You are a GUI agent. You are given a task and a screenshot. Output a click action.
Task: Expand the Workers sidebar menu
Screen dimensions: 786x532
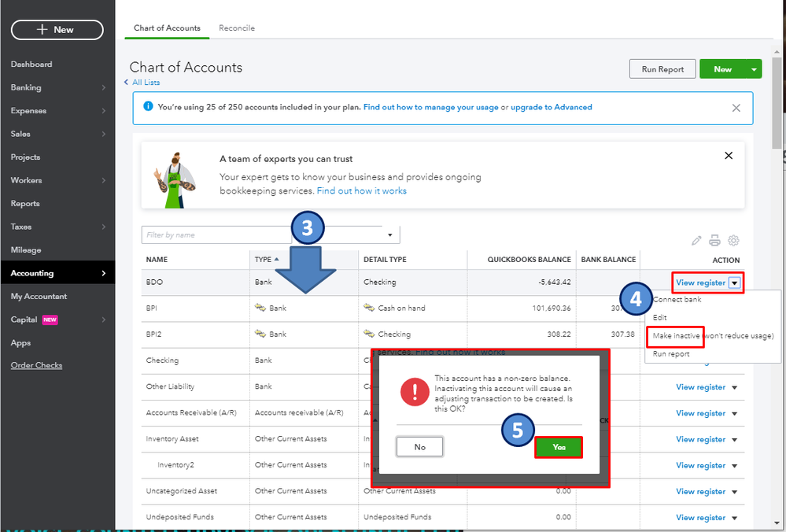(x=103, y=180)
